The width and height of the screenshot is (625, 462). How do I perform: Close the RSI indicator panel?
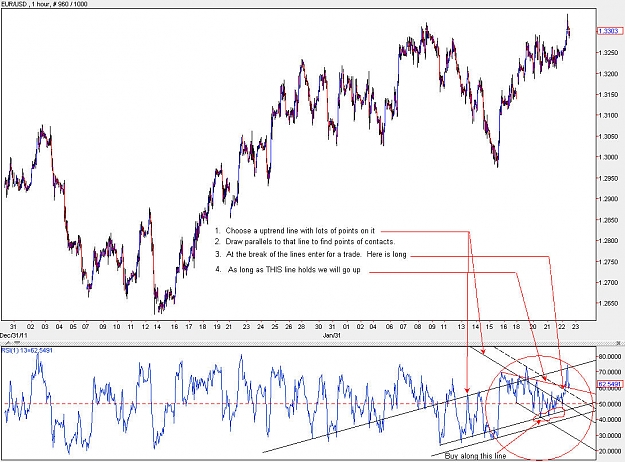coord(619,343)
